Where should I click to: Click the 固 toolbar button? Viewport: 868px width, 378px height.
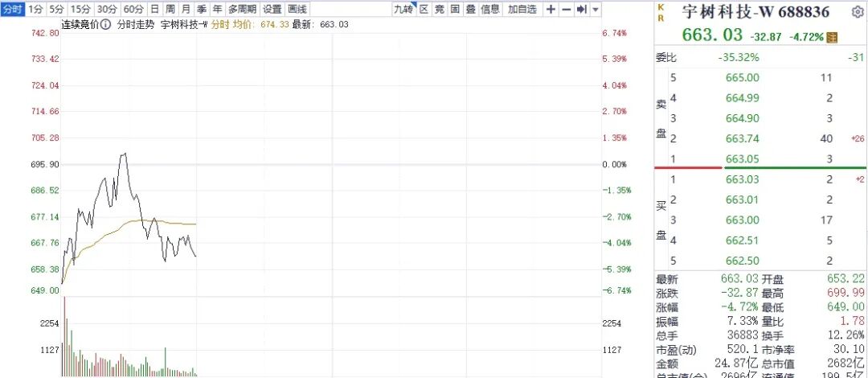click(455, 9)
